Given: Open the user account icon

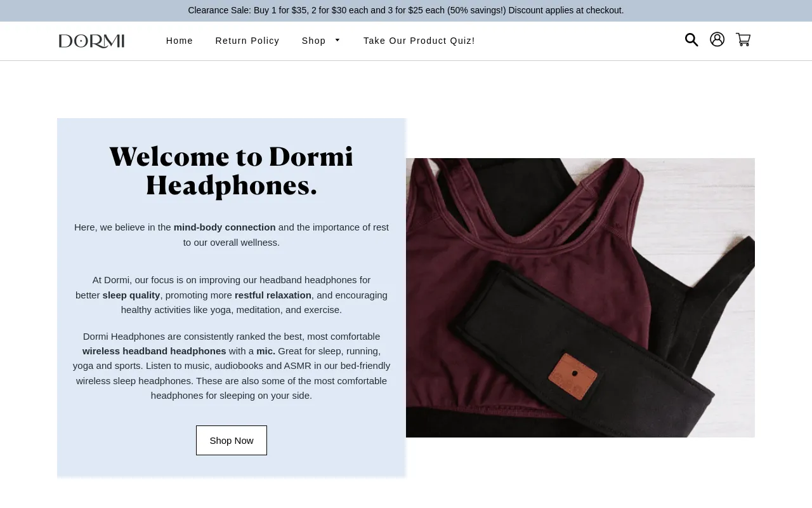Looking at the screenshot, I should [x=717, y=39].
